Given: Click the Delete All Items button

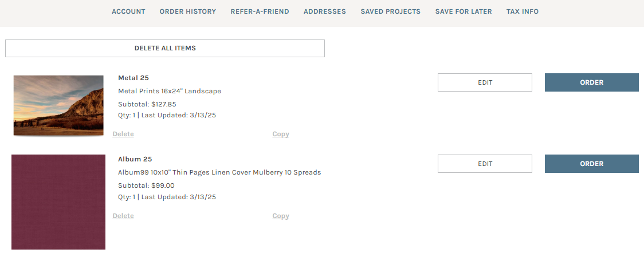Looking at the screenshot, I should click(x=165, y=48).
